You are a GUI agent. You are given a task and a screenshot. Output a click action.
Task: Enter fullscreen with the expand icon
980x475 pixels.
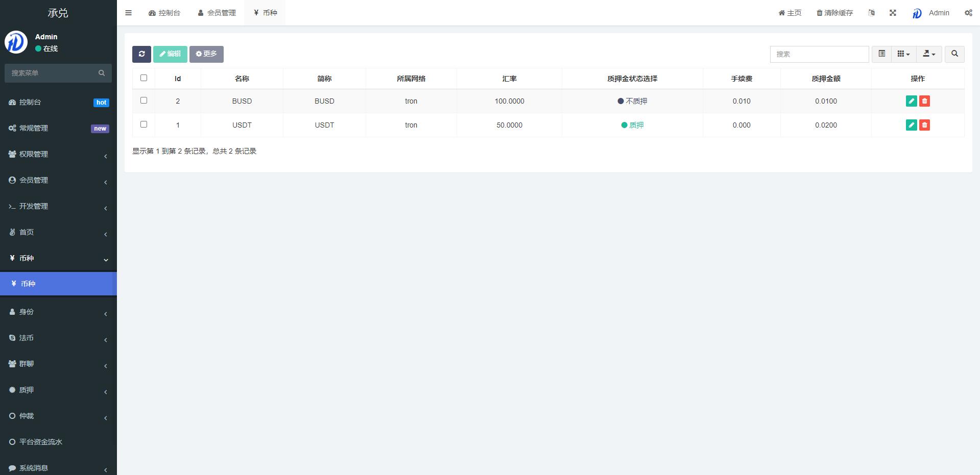[x=893, y=13]
